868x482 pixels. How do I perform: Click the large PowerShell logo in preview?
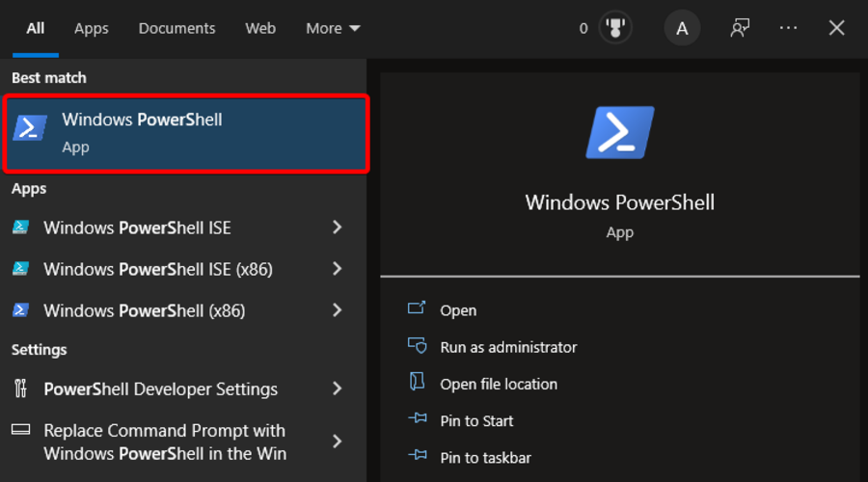[x=619, y=133]
